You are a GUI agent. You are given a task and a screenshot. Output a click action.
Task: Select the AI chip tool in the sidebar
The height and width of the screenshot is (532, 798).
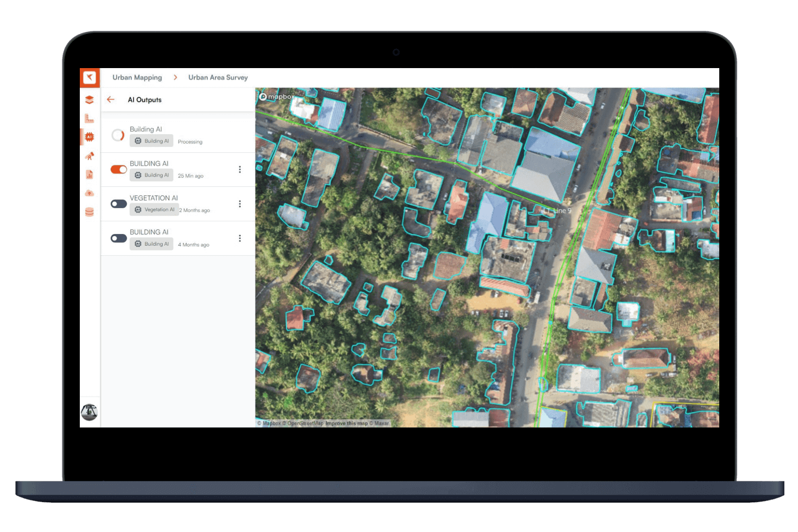click(89, 137)
